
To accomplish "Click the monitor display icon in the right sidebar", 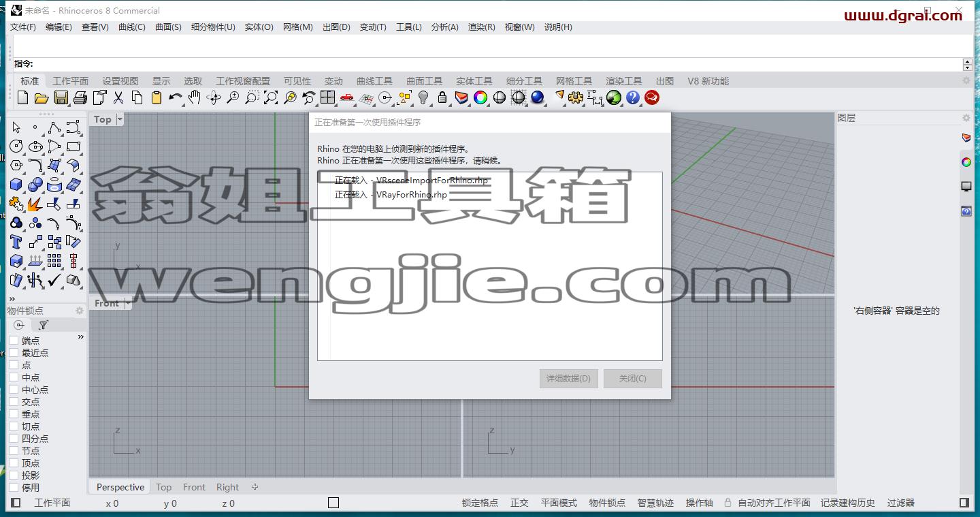I will click(x=966, y=187).
